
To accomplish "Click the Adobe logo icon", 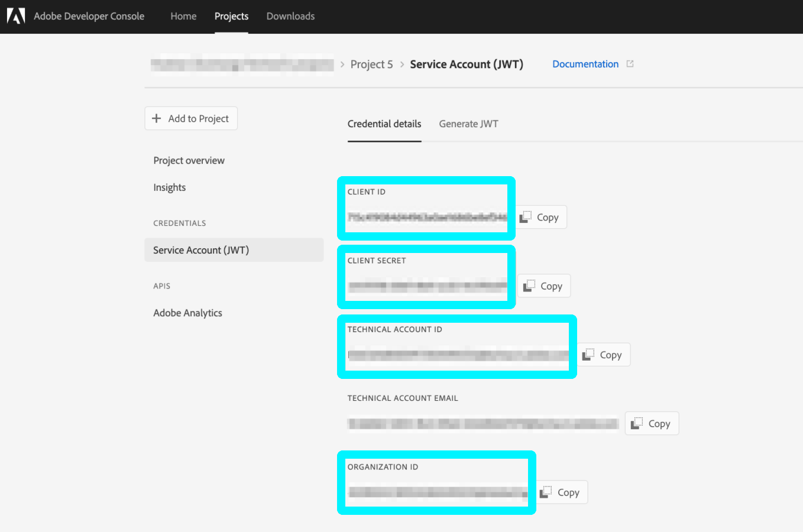I will point(16,16).
